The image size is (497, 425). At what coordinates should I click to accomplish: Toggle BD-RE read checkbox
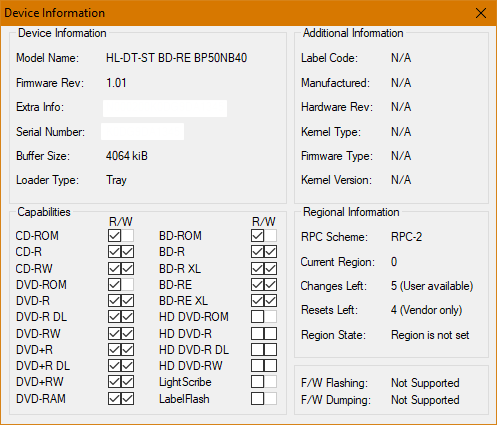257,285
